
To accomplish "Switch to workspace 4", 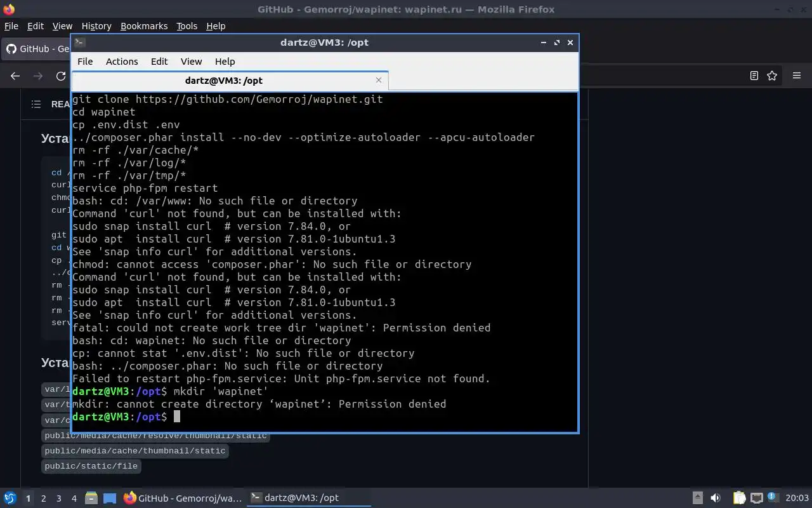I will pos(74,498).
